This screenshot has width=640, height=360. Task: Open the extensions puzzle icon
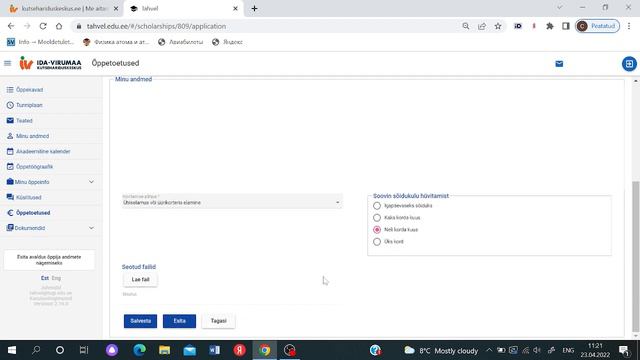(550, 26)
